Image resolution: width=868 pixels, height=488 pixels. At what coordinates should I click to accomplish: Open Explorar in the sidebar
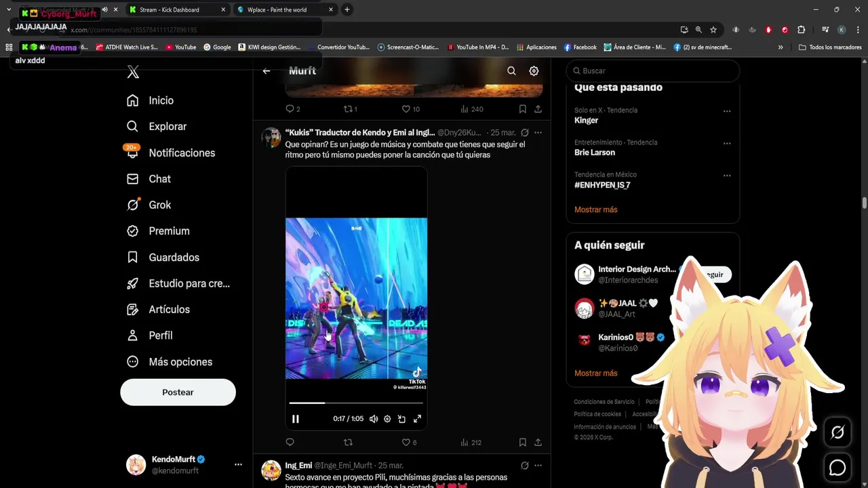[x=157, y=127]
